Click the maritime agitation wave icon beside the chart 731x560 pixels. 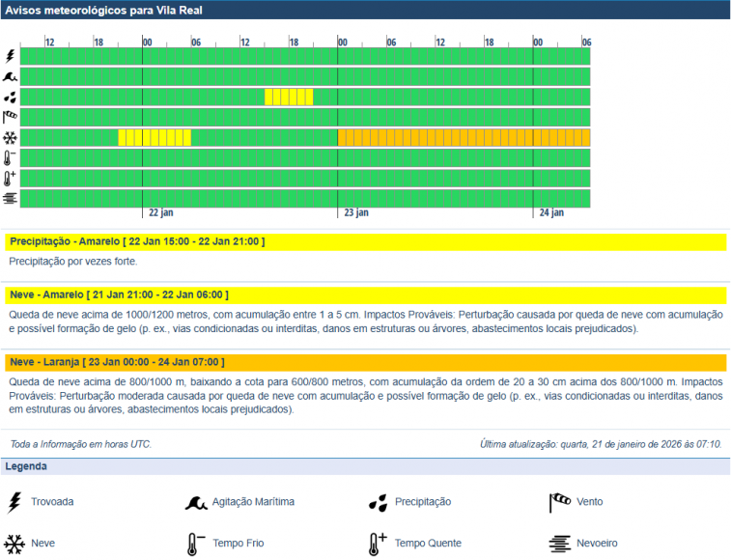pyautogui.click(x=10, y=76)
